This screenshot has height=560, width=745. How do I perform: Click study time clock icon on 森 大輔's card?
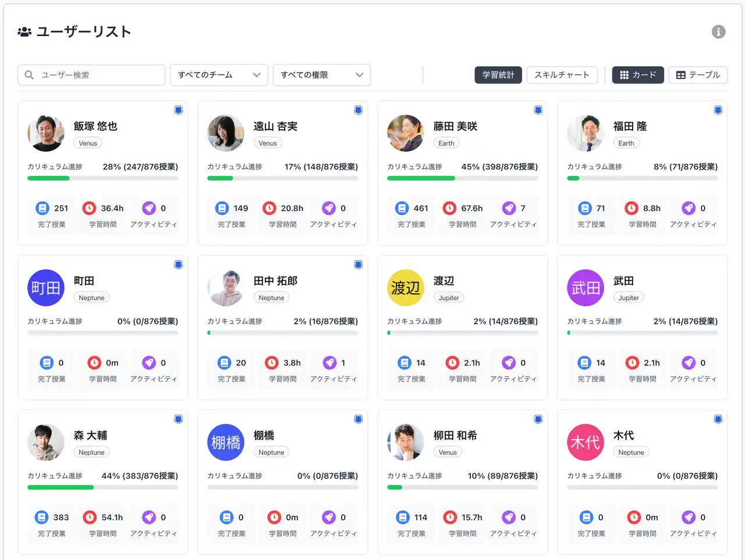tap(90, 518)
